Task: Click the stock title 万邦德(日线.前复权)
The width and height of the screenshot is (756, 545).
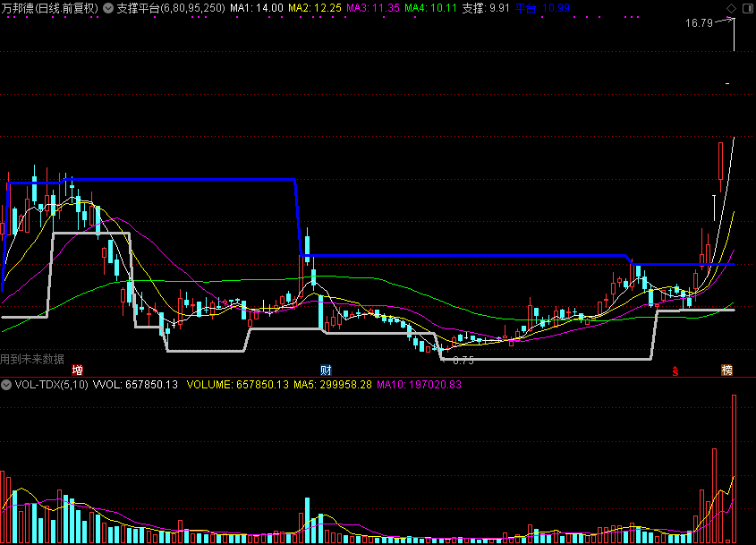Action: tap(50, 8)
